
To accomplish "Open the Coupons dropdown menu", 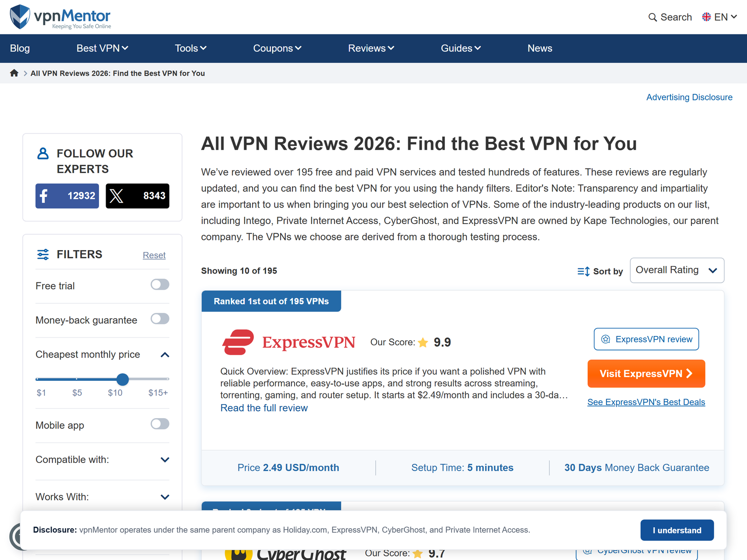I will tap(277, 48).
